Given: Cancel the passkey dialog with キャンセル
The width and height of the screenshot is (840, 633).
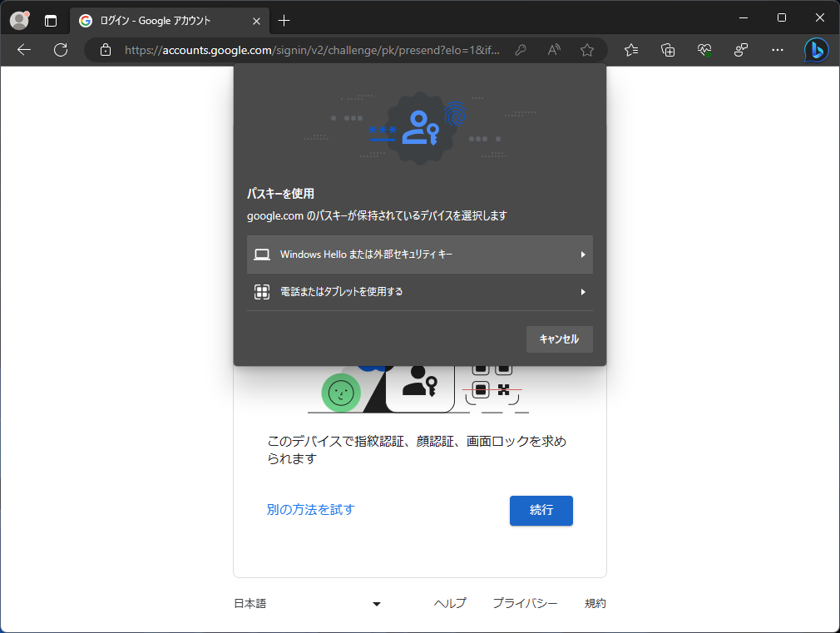Looking at the screenshot, I should point(559,339).
